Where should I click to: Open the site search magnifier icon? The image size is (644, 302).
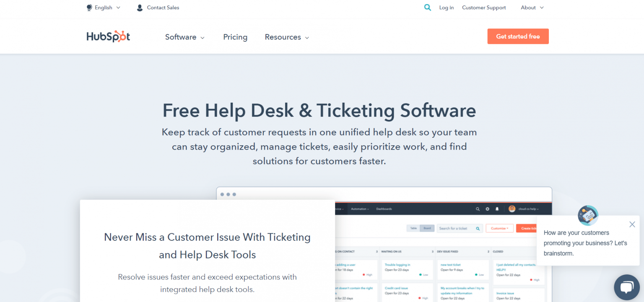click(427, 7)
